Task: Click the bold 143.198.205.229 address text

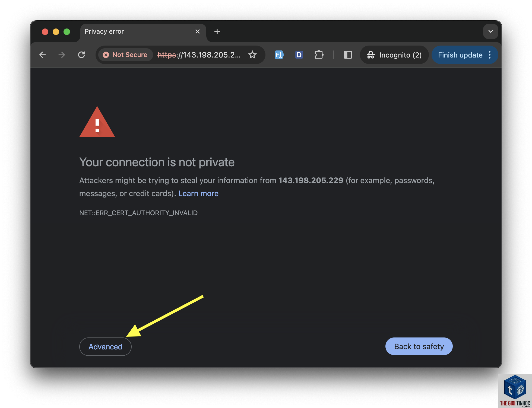Action: [311, 180]
